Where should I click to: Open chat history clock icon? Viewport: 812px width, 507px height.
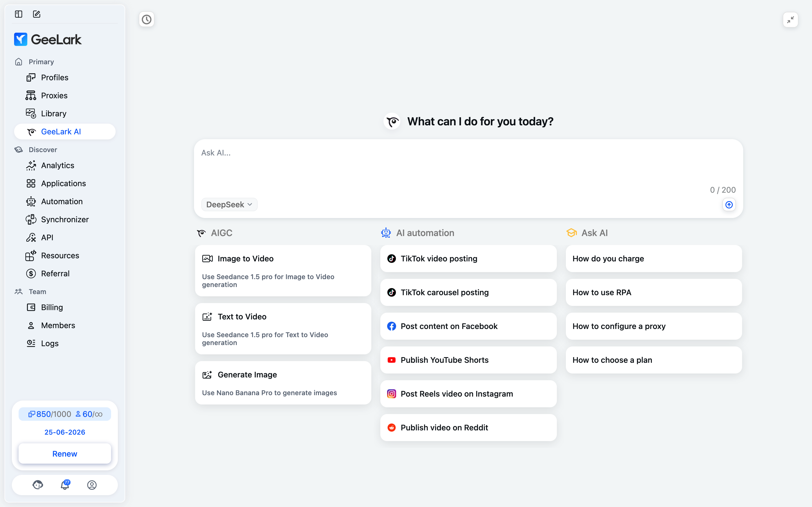147,19
